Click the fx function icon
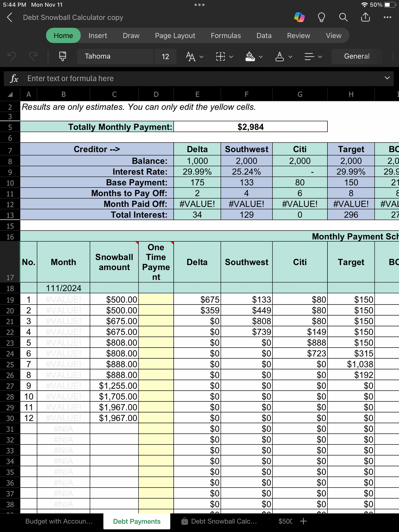The height and width of the screenshot is (532, 399). [14, 79]
